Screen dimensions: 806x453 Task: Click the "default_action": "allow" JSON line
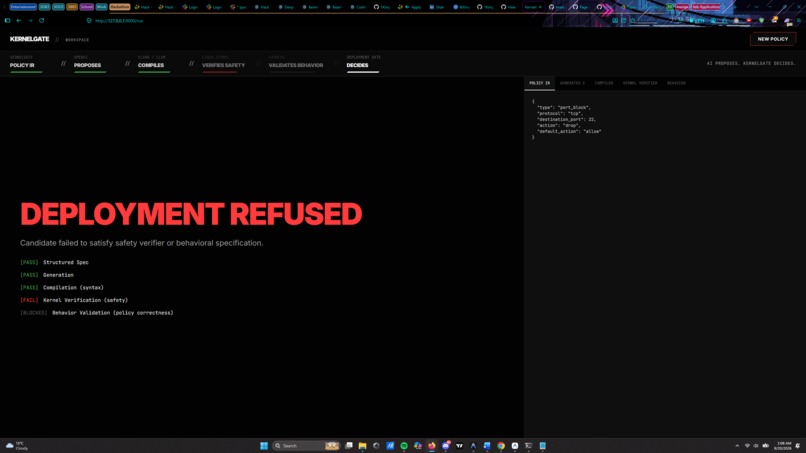point(569,131)
